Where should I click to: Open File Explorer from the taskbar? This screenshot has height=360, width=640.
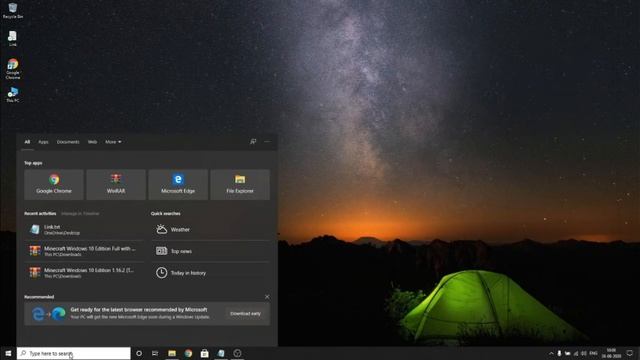pyautogui.click(x=172, y=353)
